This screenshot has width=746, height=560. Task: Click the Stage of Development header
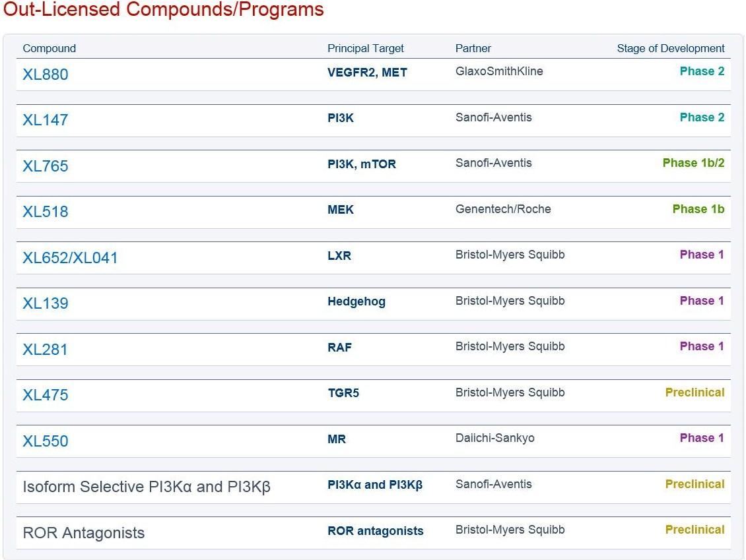tap(670, 49)
